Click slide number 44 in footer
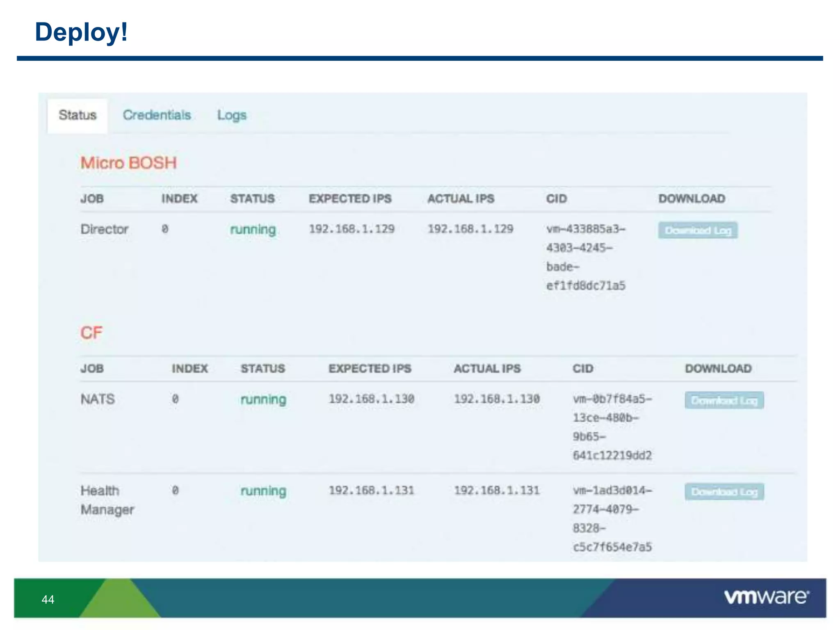This screenshot has height=630, width=840. 48,600
